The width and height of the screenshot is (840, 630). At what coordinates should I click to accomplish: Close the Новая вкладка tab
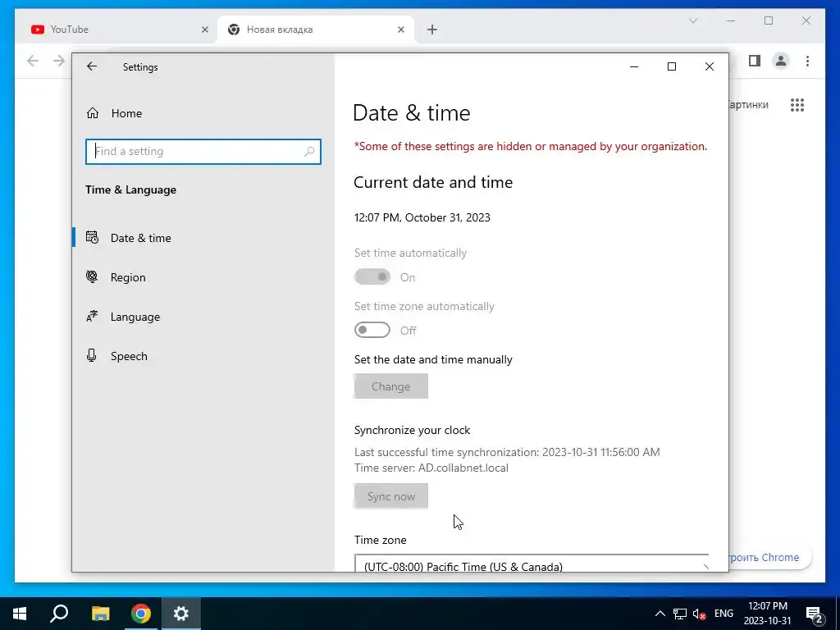(x=400, y=30)
